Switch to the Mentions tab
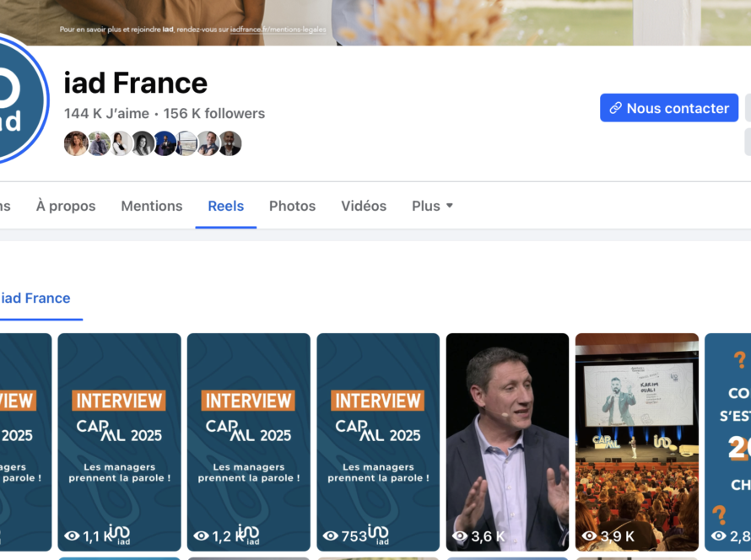Image resolution: width=751 pixels, height=560 pixels. point(152,206)
